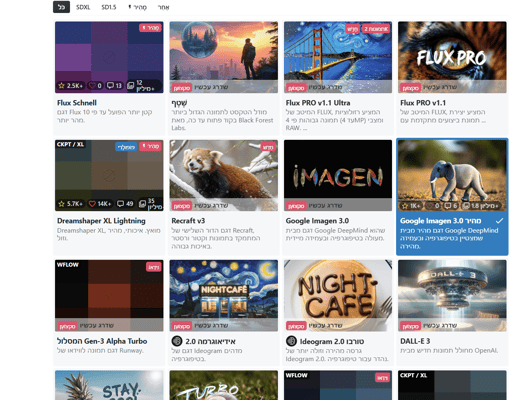Screen dimensions: 532x400
Task: Click the red badge on Recraft v3 thumbnail
Action: point(268,147)
